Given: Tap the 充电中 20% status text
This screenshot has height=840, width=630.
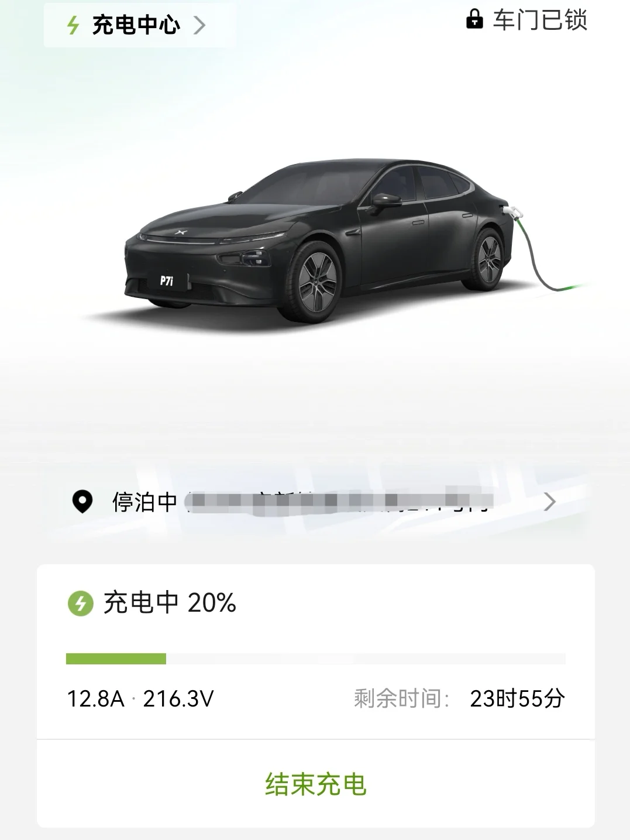Looking at the screenshot, I should (170, 602).
